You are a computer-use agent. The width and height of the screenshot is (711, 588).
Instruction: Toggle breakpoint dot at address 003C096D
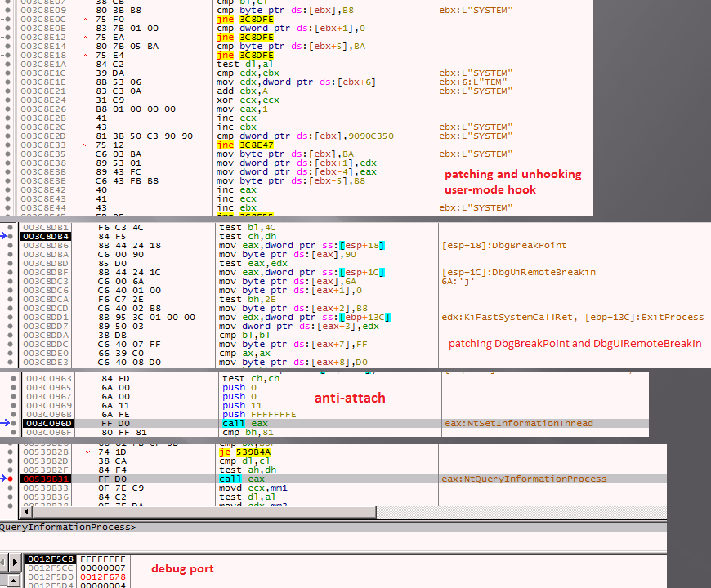14,423
